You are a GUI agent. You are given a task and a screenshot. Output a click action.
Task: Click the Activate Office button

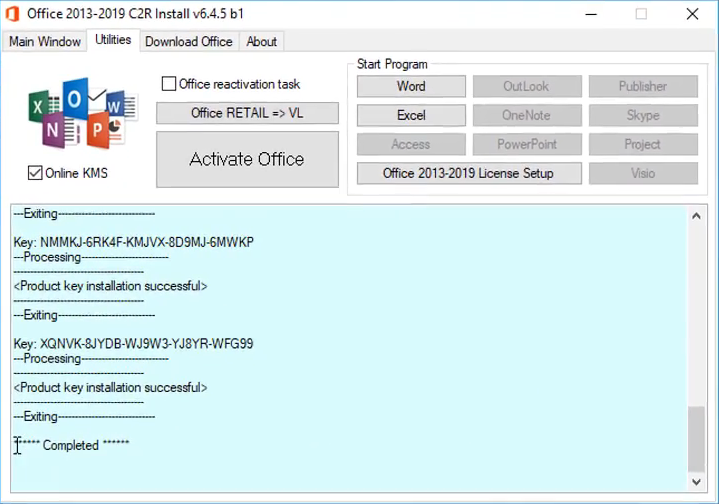247,159
